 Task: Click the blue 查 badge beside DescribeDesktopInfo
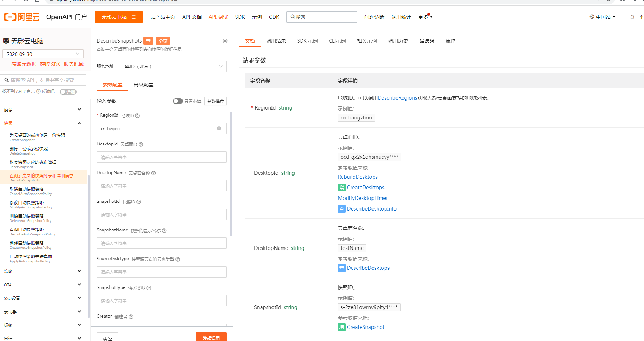tap(342, 209)
